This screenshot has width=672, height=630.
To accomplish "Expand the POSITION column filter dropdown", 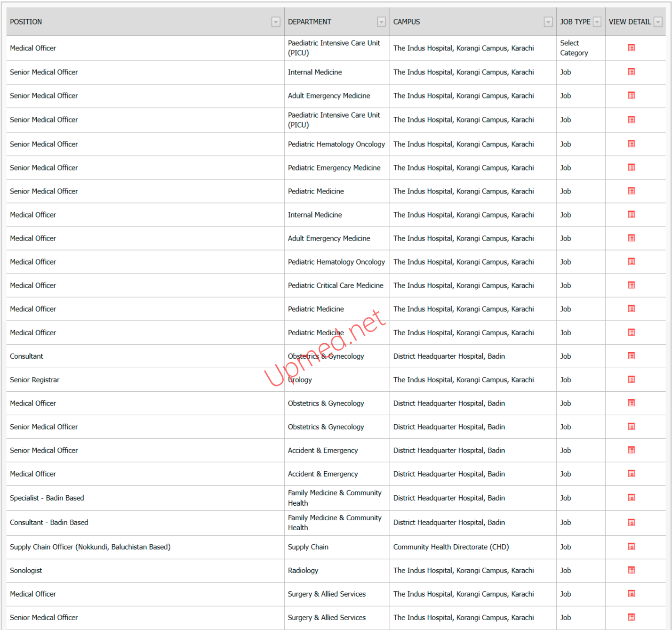I will [276, 22].
